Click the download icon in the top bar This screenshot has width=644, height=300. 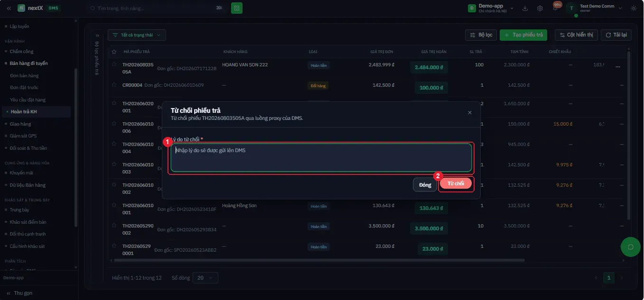pyautogui.click(x=525, y=8)
